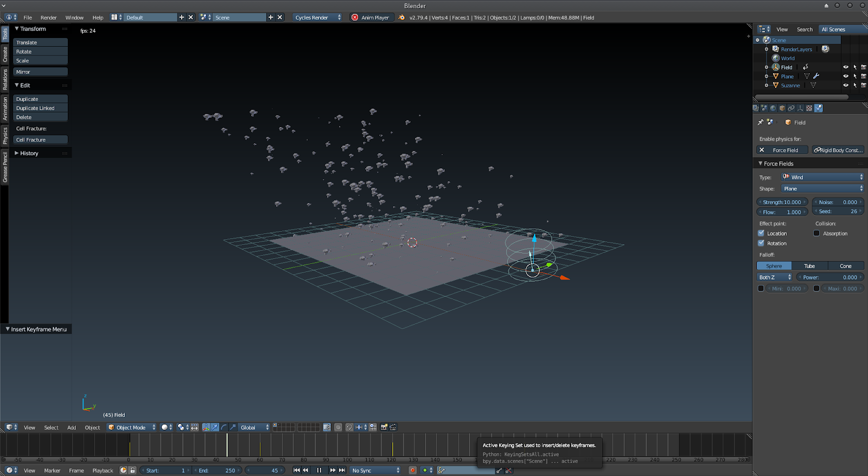Open the Object Data properties tab axes icon

(800, 108)
